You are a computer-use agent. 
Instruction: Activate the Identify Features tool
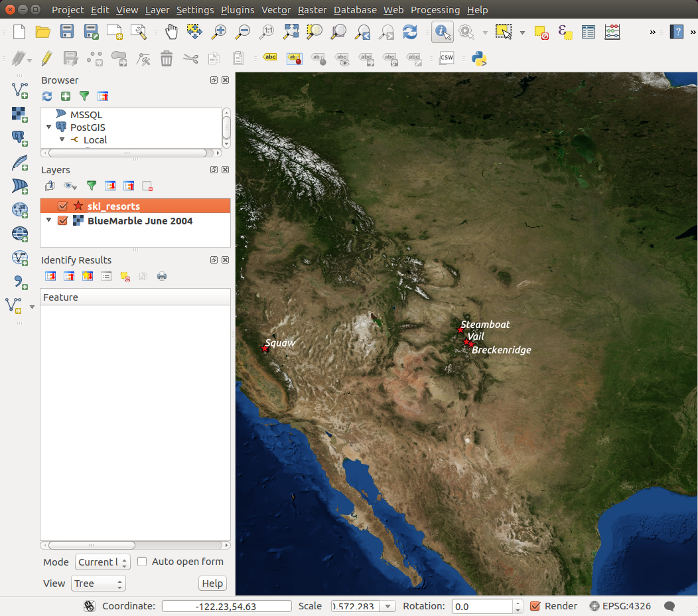click(443, 32)
